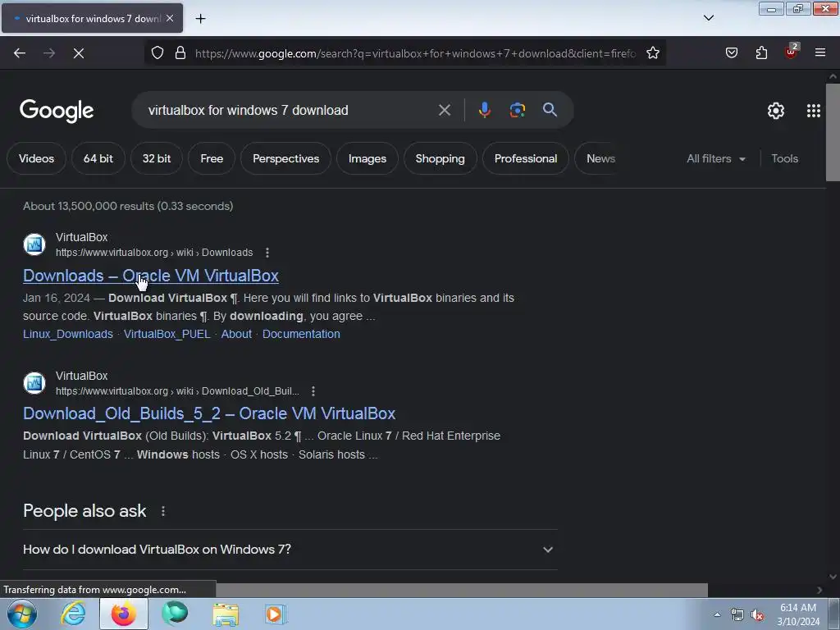Open Google apps grid
The width and height of the screenshot is (840, 630).
(813, 111)
